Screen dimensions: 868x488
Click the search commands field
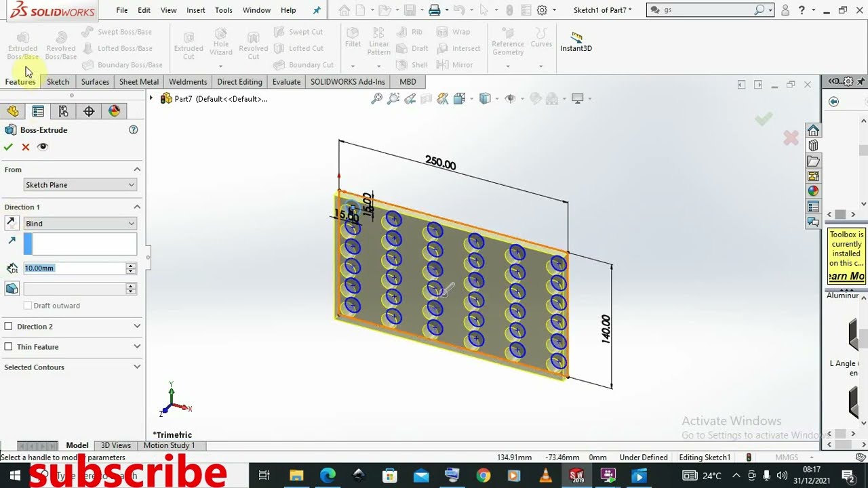[709, 10]
